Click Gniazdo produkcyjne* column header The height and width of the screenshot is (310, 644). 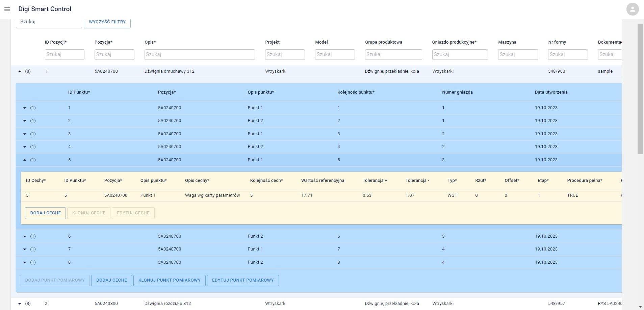pyautogui.click(x=454, y=42)
